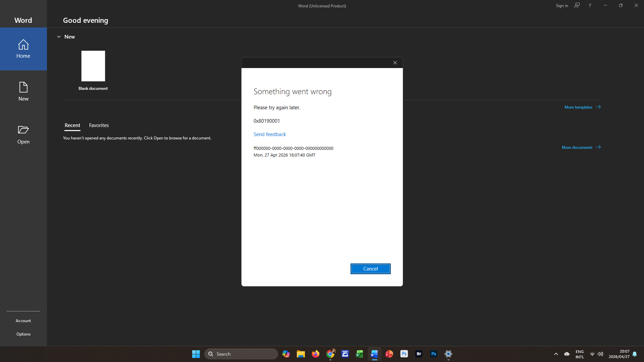
Task: Click the OneDrive cloud tray icon
Action: [567, 354]
